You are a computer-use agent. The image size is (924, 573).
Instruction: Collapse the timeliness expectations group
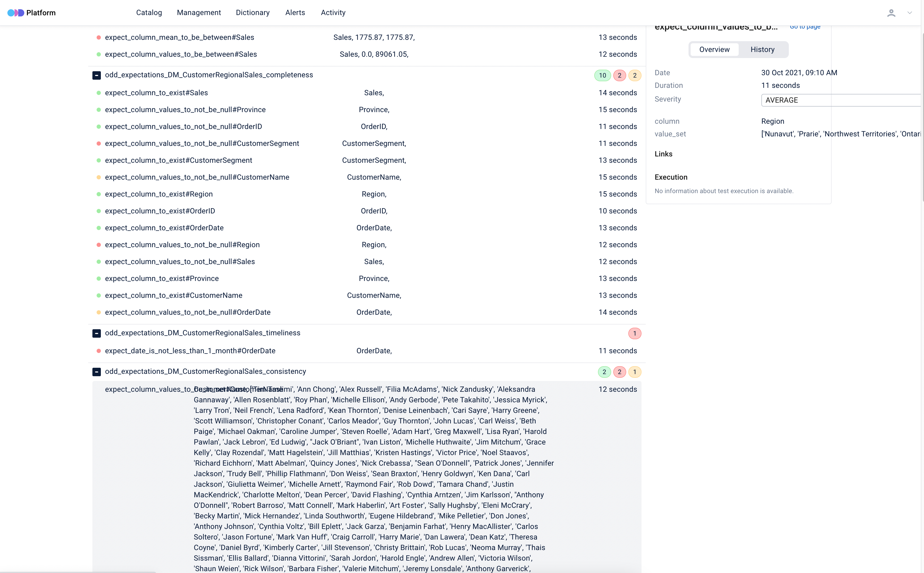click(97, 333)
